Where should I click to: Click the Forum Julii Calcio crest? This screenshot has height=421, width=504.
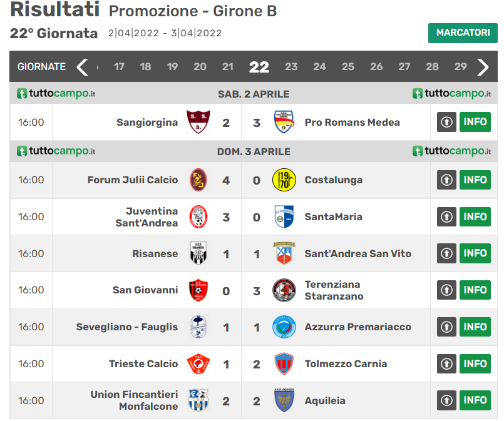pos(198,180)
